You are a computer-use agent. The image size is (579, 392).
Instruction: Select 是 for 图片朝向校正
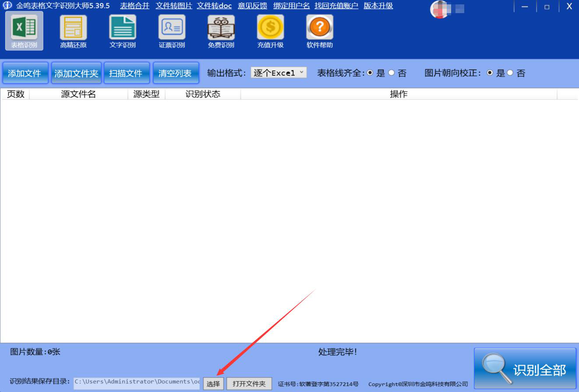point(490,73)
